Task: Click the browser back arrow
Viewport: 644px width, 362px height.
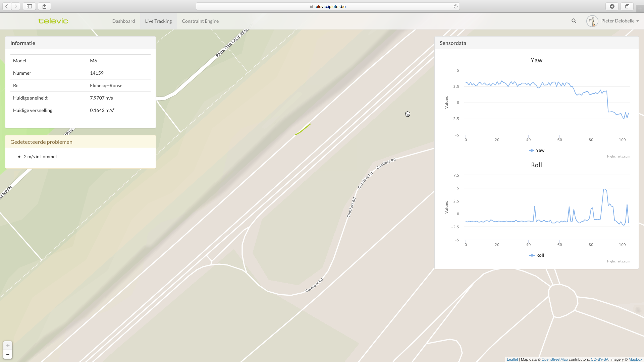Action: point(7,6)
